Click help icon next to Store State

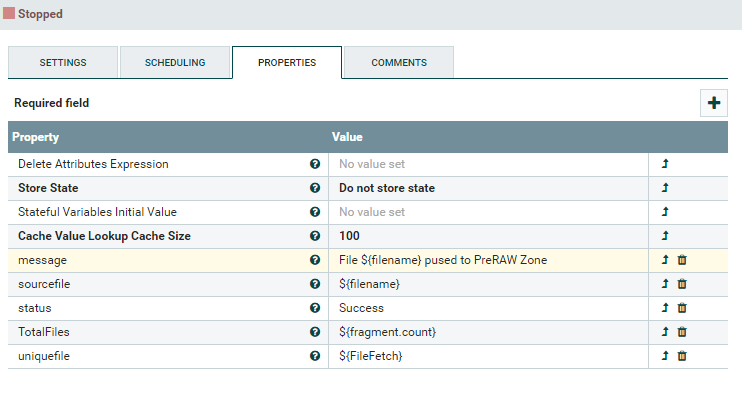point(315,188)
